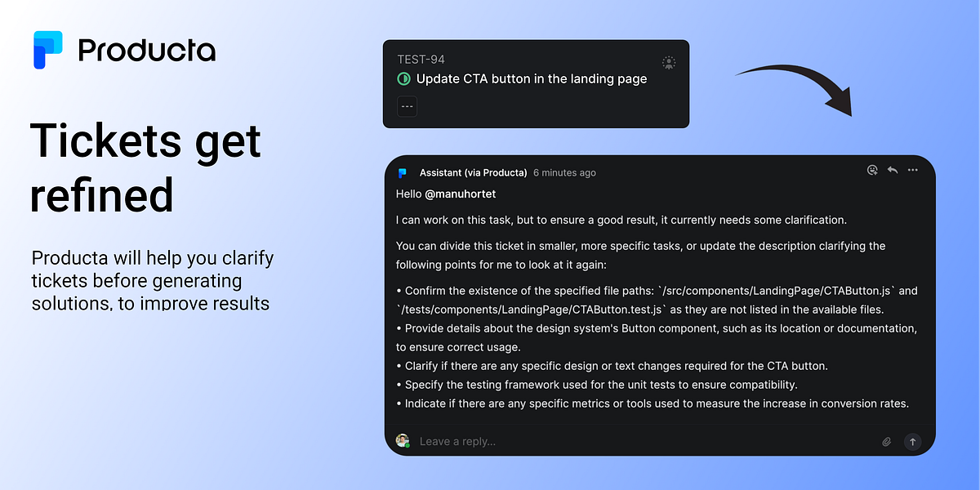Open the priority '---' selector on the ticket
980x490 pixels.
point(407,107)
